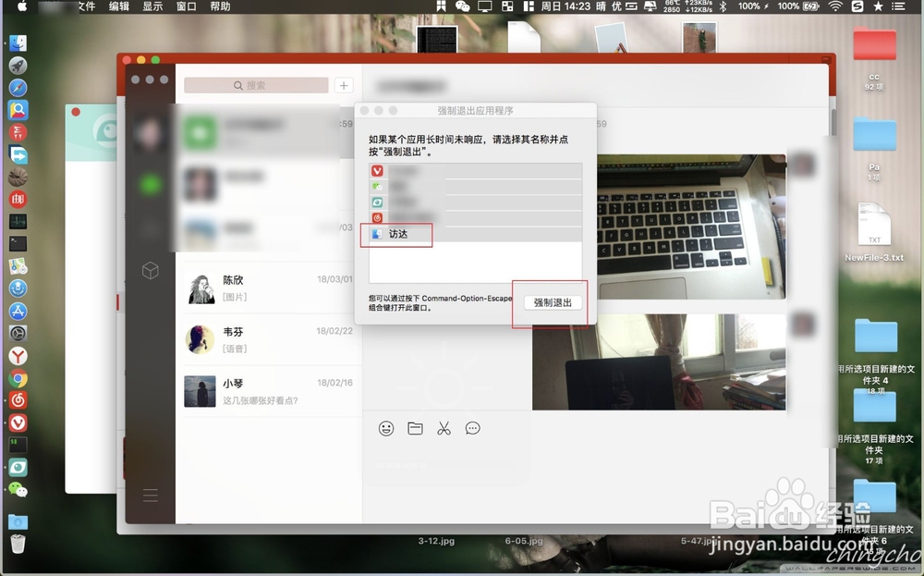Click the 强制退出 button

(x=553, y=302)
